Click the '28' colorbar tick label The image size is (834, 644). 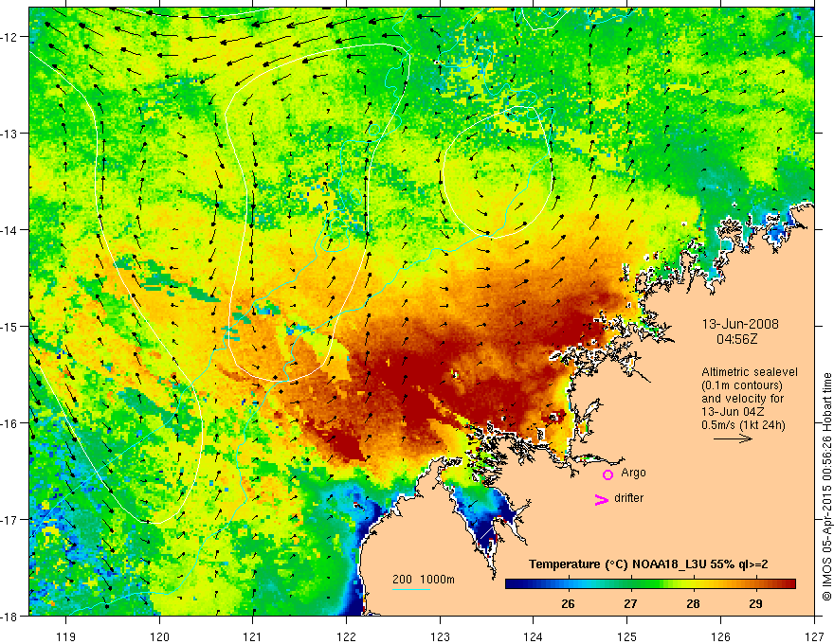click(x=693, y=603)
